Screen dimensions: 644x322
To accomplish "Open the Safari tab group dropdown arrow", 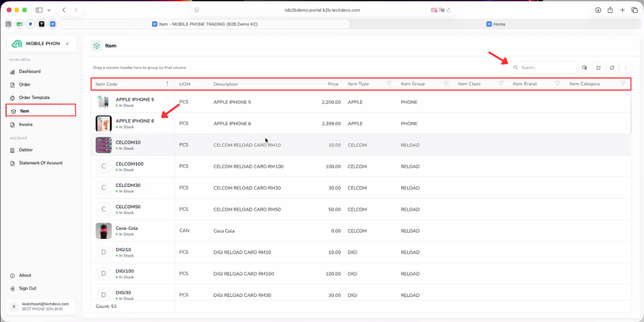I will pos(49,10).
